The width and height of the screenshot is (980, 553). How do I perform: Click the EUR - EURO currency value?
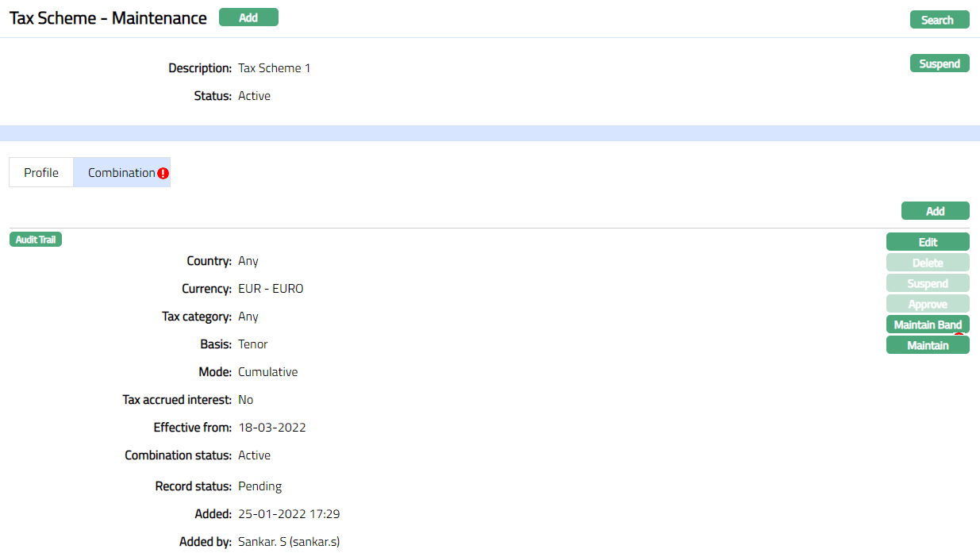point(271,289)
